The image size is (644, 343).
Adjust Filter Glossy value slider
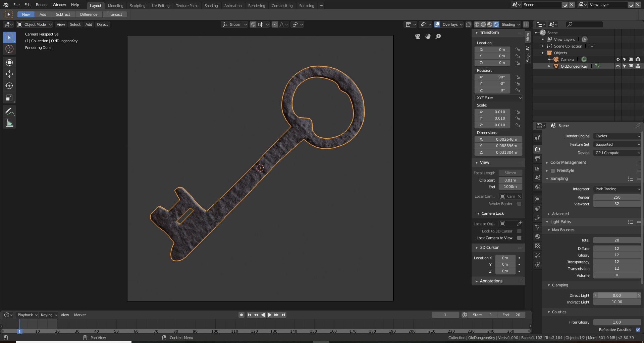click(617, 322)
